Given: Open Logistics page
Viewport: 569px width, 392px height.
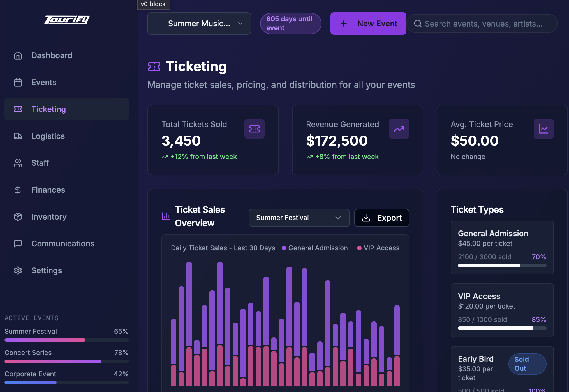Looking at the screenshot, I should [67, 136].
